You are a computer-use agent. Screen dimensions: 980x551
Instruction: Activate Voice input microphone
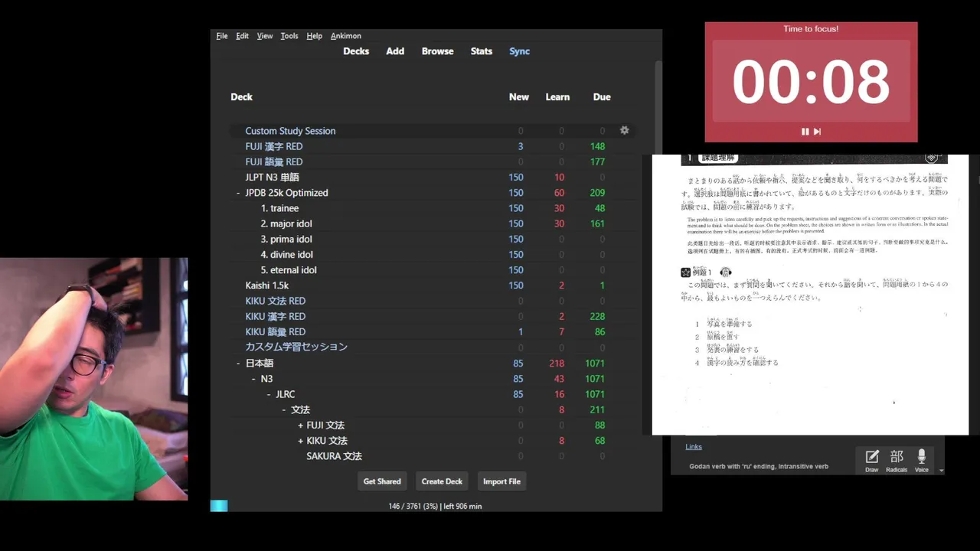pos(921,461)
